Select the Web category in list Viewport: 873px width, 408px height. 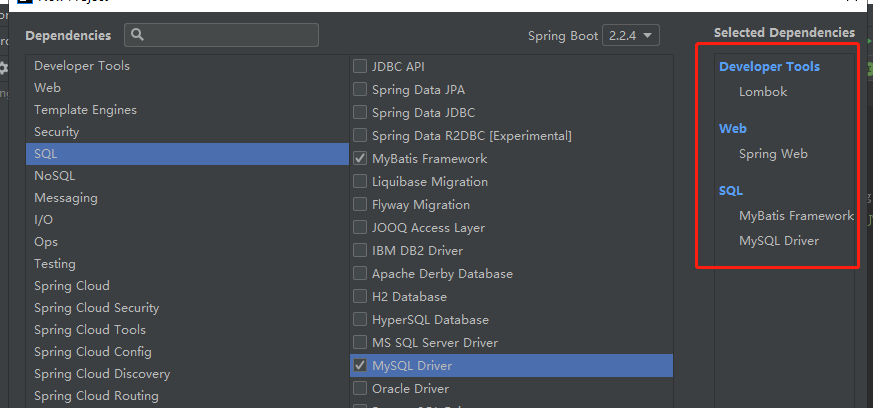(x=187, y=88)
